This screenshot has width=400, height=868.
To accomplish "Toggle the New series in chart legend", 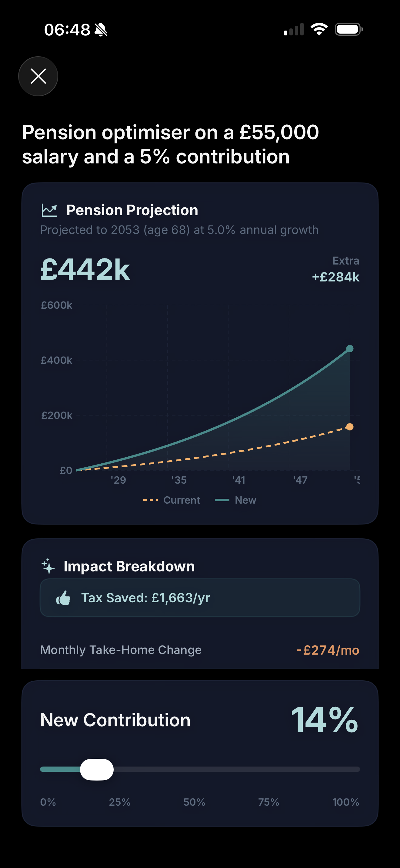I will coord(236,500).
